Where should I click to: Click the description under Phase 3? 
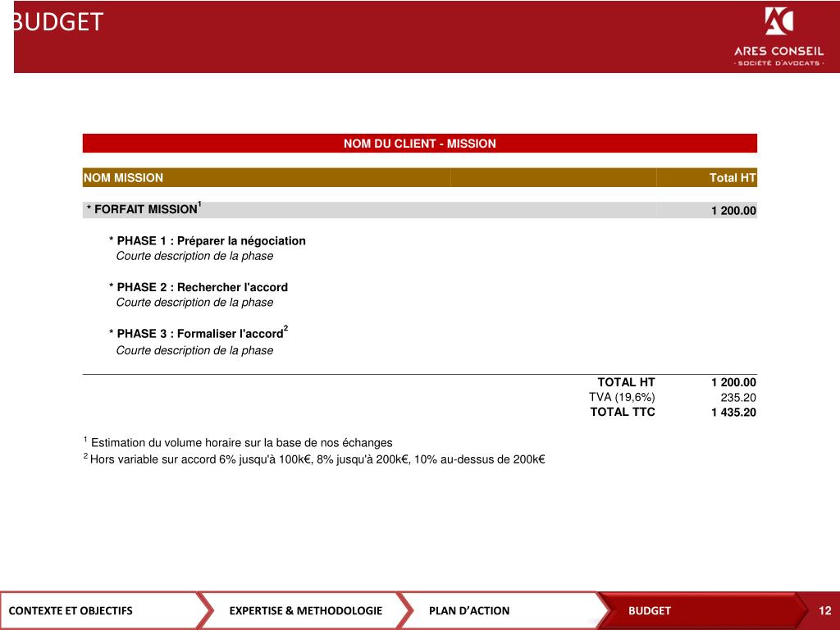(x=194, y=350)
